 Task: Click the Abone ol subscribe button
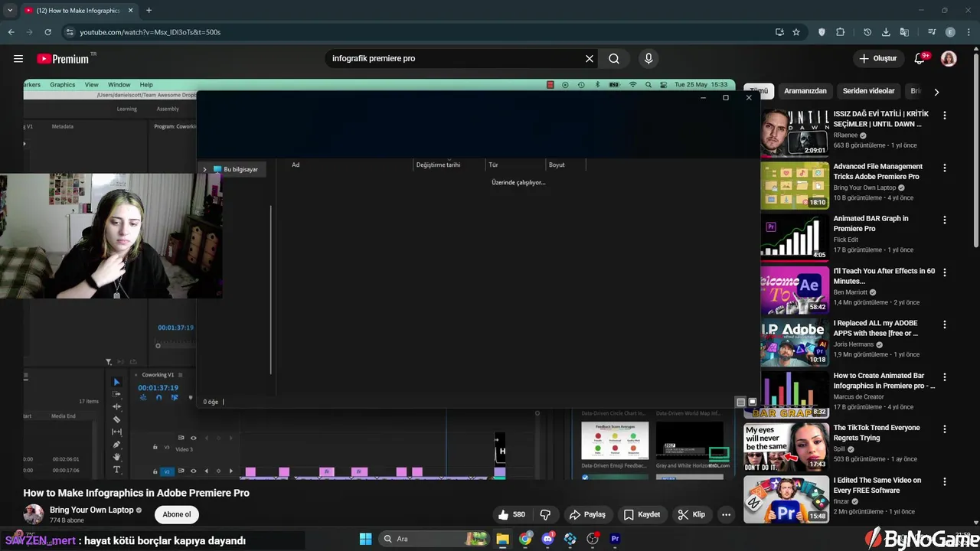click(x=177, y=514)
